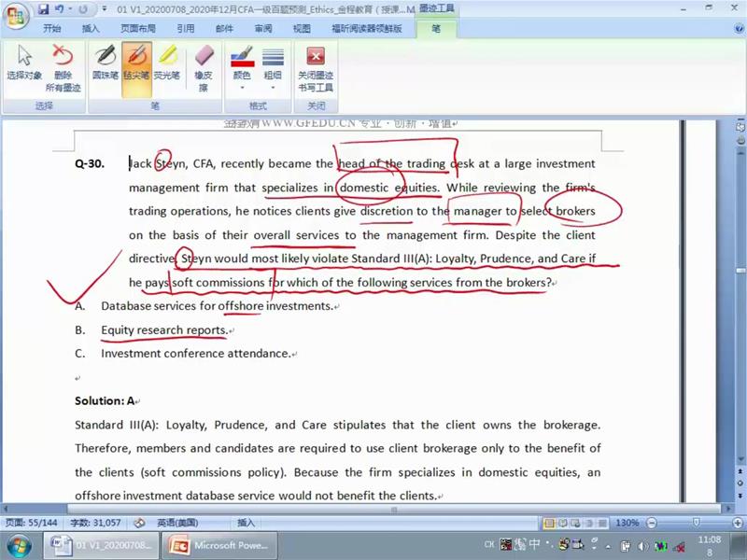Expand Customize Quick Access Toolbar menu
This screenshot has width=747, height=560.
pyautogui.click(x=105, y=9)
